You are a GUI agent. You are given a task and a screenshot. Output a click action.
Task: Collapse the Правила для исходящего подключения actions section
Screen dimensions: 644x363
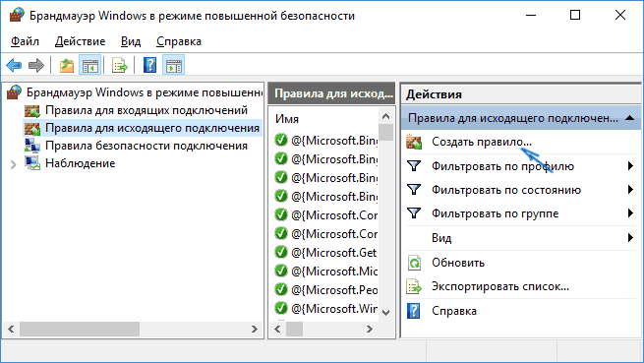pos(629,118)
